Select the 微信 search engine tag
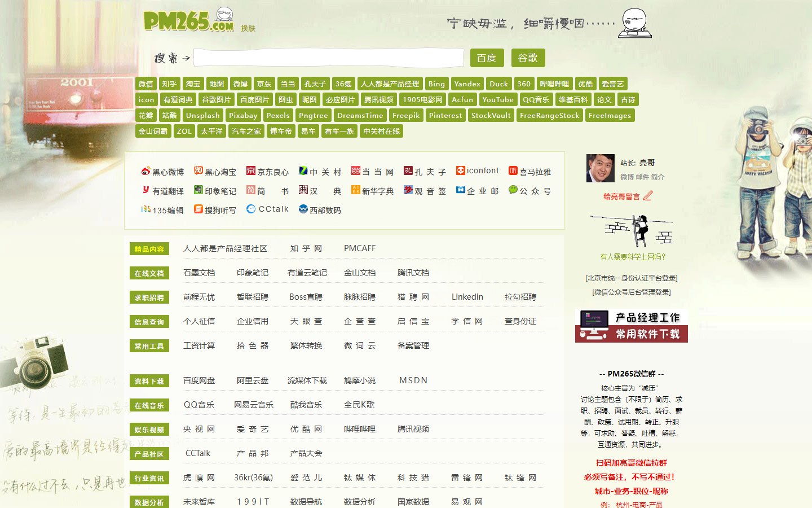This screenshot has height=508, width=812. tap(145, 84)
